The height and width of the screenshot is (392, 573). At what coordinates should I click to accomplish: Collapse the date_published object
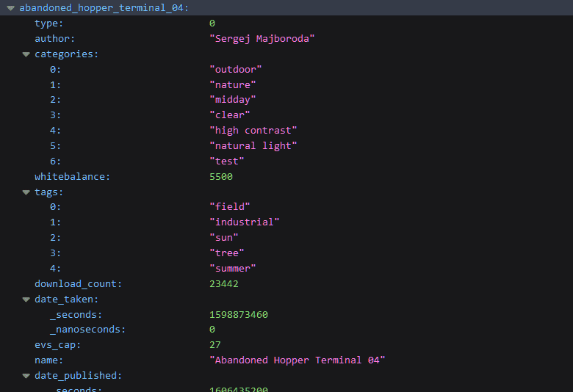pyautogui.click(x=26, y=376)
